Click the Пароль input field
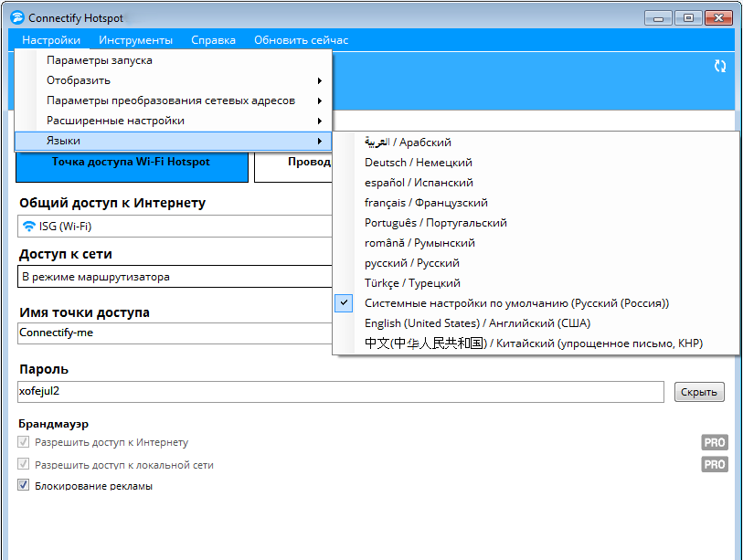Screen dimensions: 743x560 pos(340,392)
